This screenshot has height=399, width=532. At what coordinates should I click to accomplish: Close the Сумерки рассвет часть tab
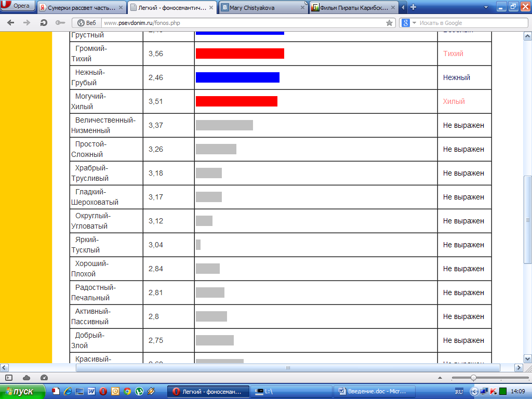[x=121, y=7]
